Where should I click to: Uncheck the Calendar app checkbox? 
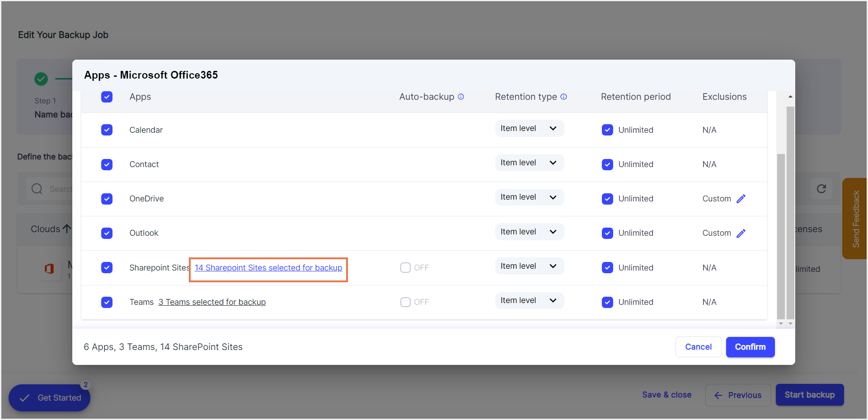[107, 130]
